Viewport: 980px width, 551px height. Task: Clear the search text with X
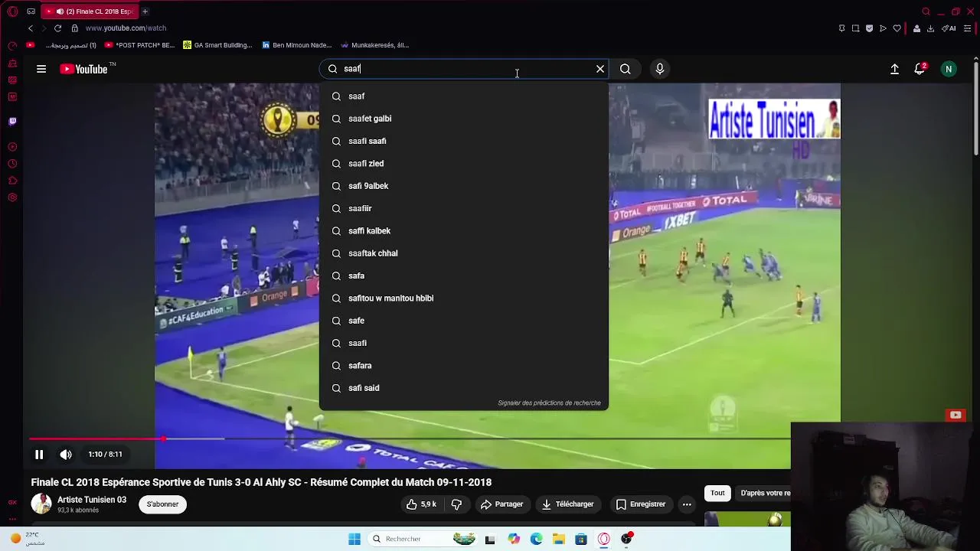coord(600,69)
